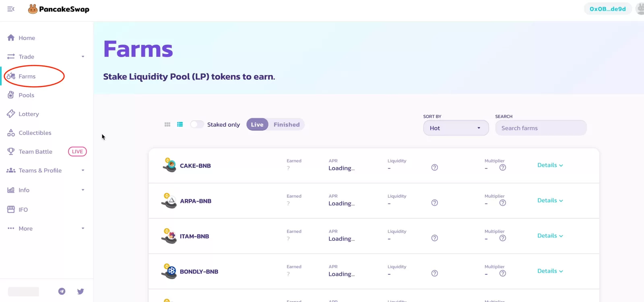This screenshot has height=302, width=644.
Task: Click the Farms page heading
Action: coord(138,49)
